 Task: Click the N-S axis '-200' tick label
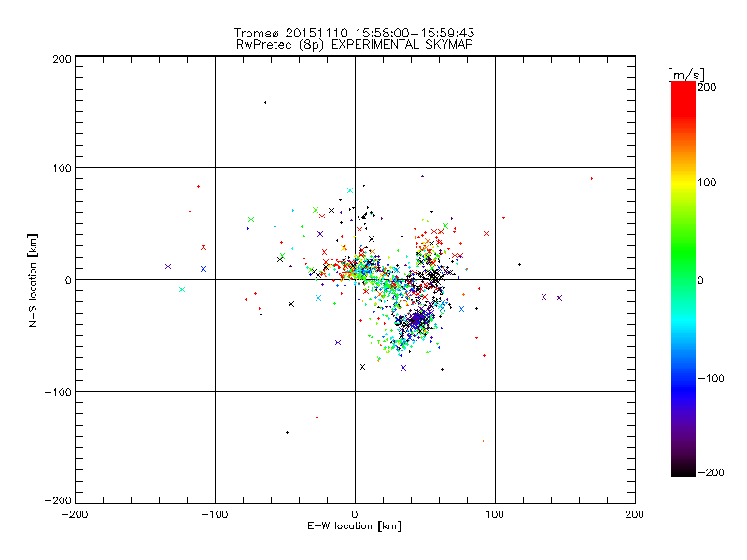58,500
